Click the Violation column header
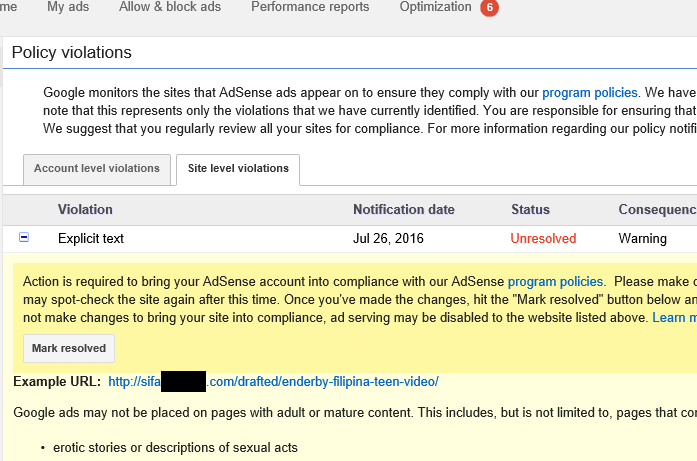Image resolution: width=697 pixels, height=461 pixels. [x=85, y=209]
